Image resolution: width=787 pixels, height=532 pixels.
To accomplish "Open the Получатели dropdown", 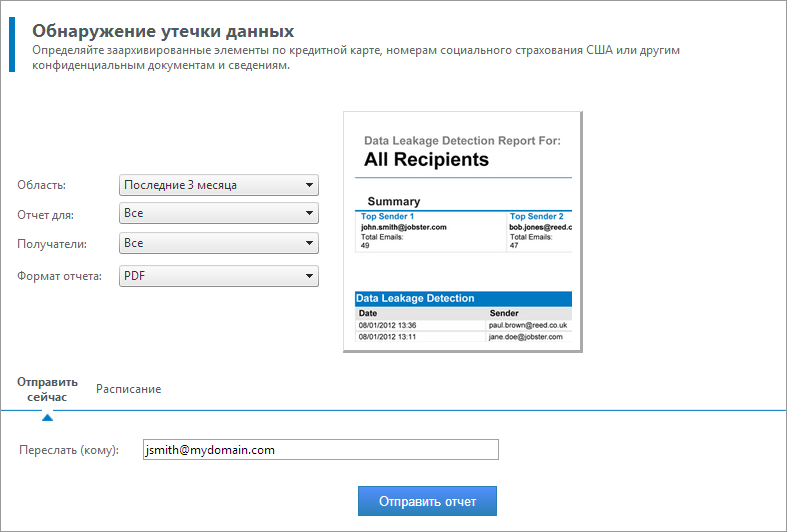I will 219,243.
